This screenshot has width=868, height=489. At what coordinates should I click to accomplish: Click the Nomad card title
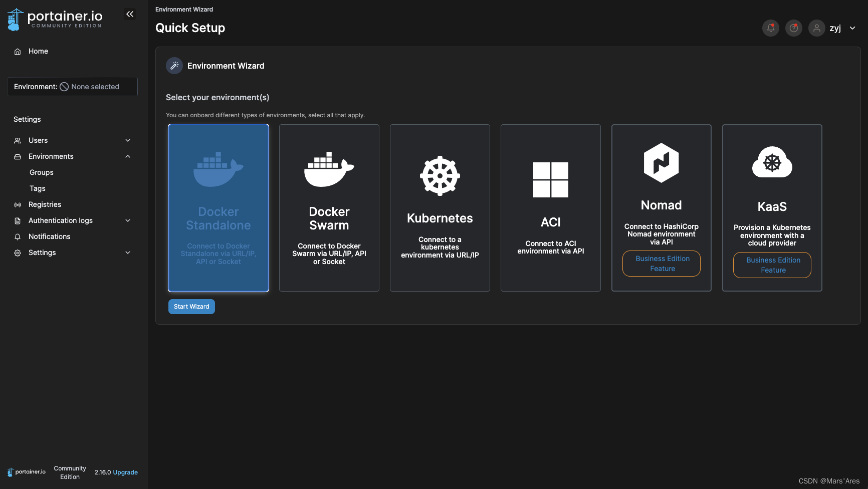click(x=662, y=205)
